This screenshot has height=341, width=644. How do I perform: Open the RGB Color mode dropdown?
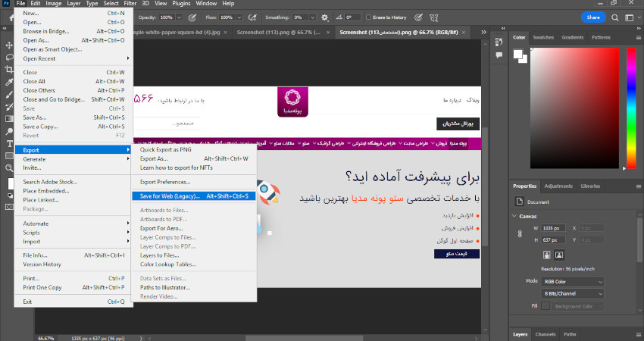[573, 282]
